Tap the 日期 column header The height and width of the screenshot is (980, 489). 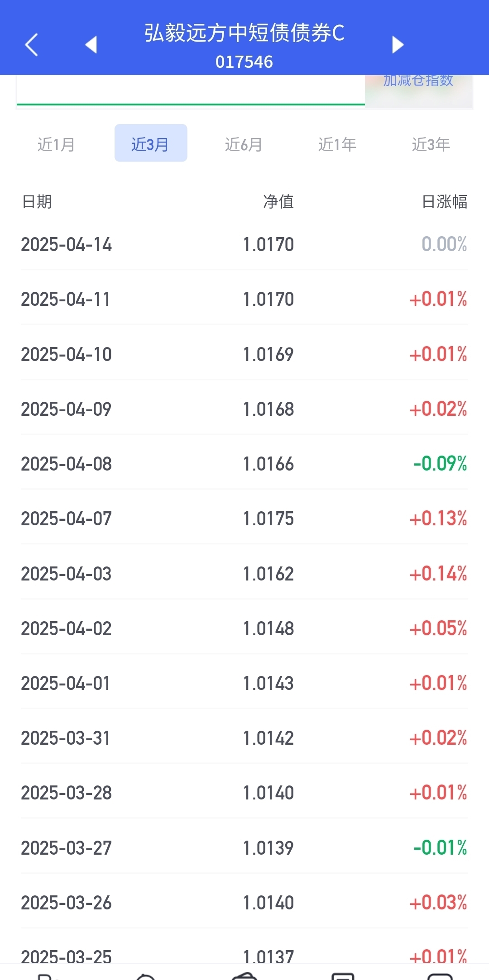tap(37, 201)
